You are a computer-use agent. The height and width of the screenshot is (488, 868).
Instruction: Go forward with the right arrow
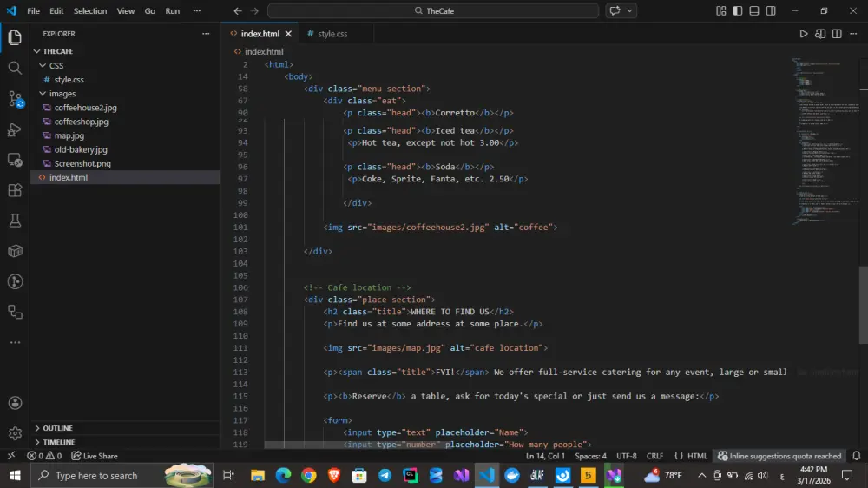(254, 11)
